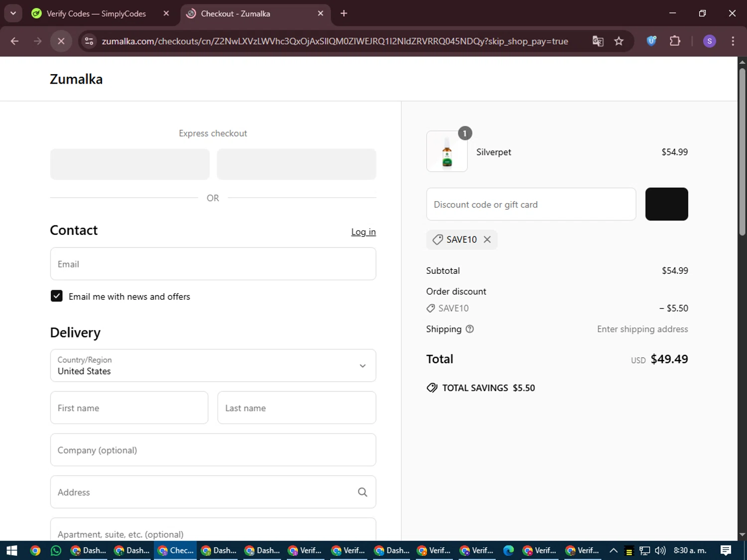Go forward to next page
The width and height of the screenshot is (747, 560).
click(38, 41)
